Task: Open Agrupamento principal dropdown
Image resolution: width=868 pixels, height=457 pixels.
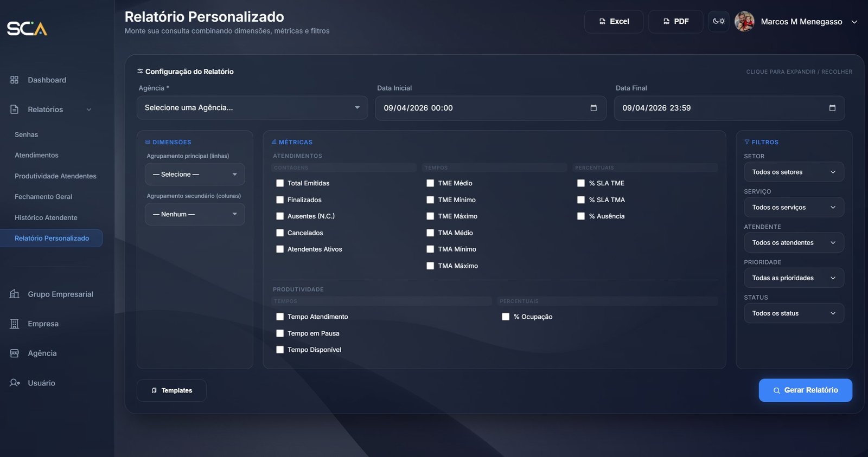Action: click(195, 175)
